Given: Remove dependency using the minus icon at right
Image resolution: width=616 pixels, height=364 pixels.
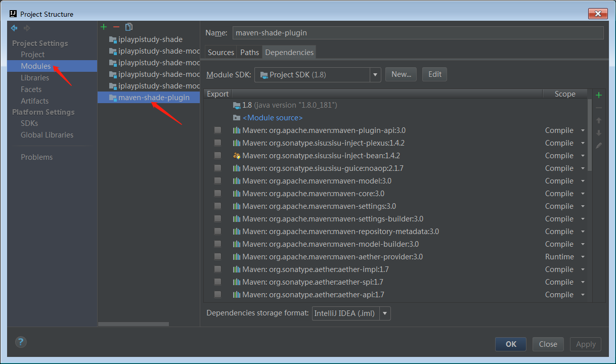Looking at the screenshot, I should tap(599, 108).
